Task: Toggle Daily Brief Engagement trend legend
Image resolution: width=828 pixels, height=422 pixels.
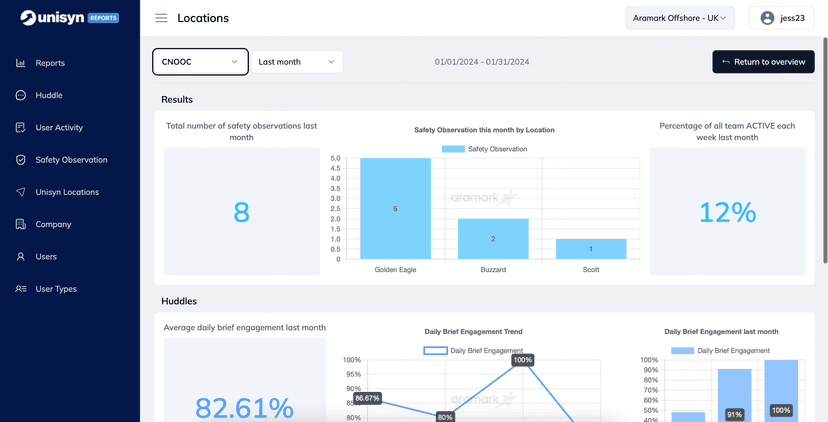Action: coord(473,351)
